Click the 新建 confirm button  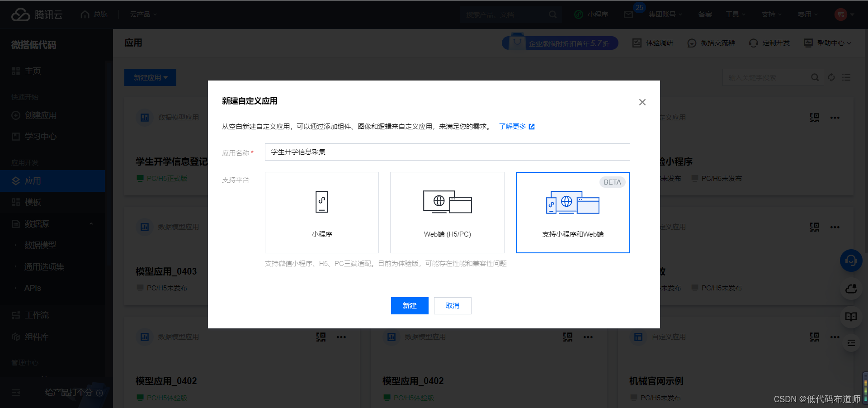pyautogui.click(x=410, y=306)
